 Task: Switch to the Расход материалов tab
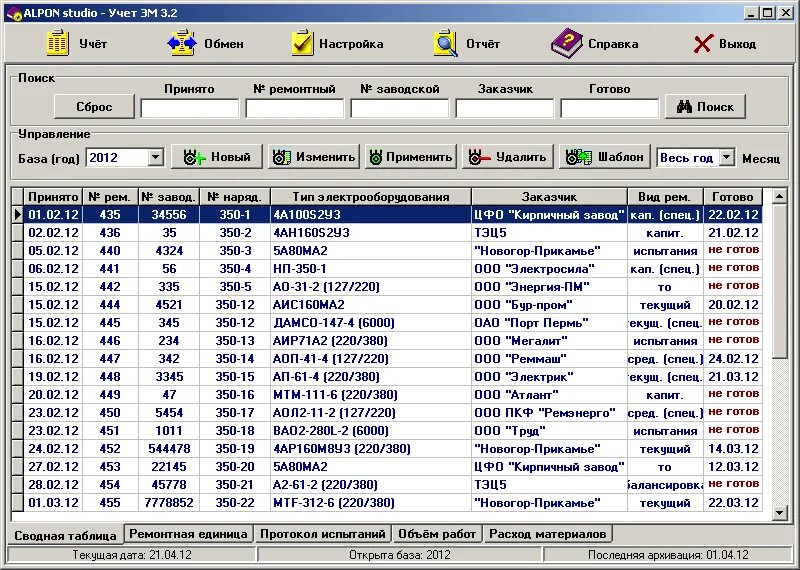coord(547,534)
